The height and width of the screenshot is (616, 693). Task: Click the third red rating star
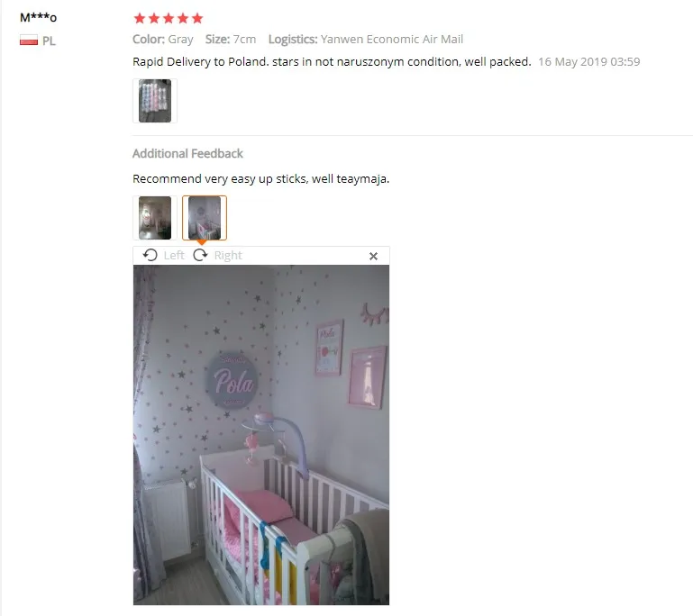click(x=169, y=18)
